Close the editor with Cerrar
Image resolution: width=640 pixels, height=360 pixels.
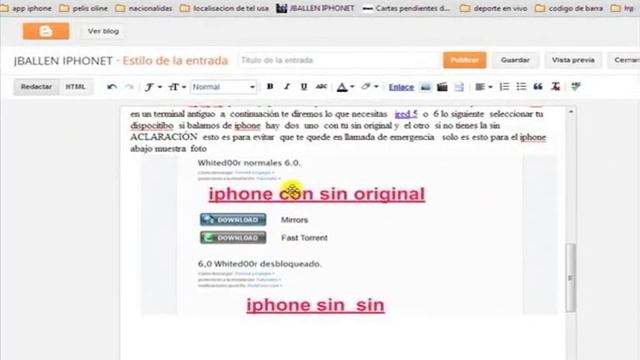pos(624,60)
